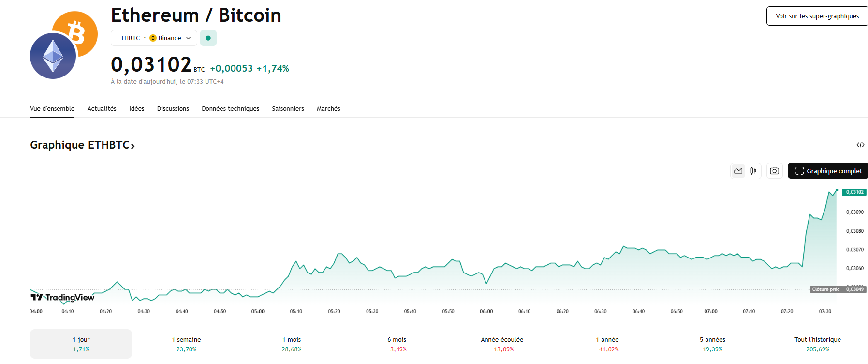Take chart snapshot with camera icon
The image size is (868, 364).
(x=775, y=171)
